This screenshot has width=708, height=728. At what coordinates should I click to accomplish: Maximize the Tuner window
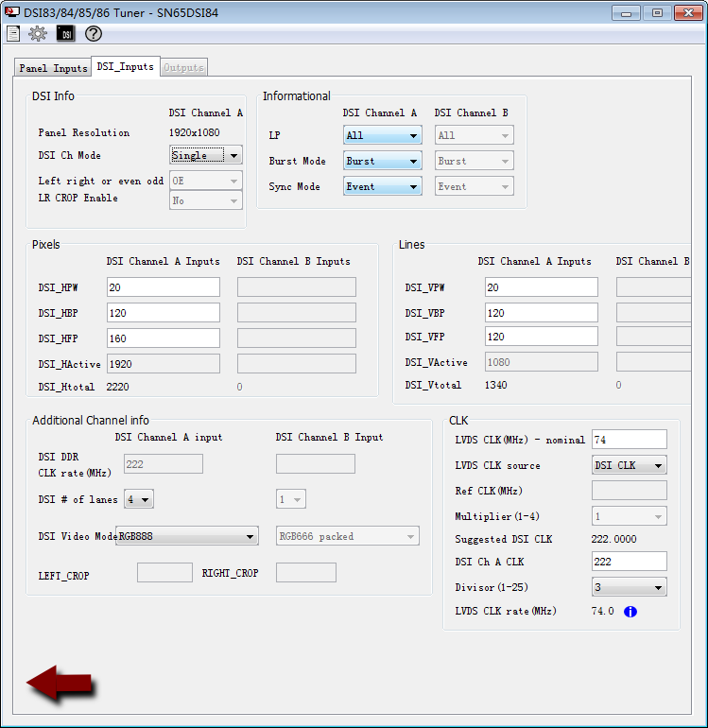[657, 13]
